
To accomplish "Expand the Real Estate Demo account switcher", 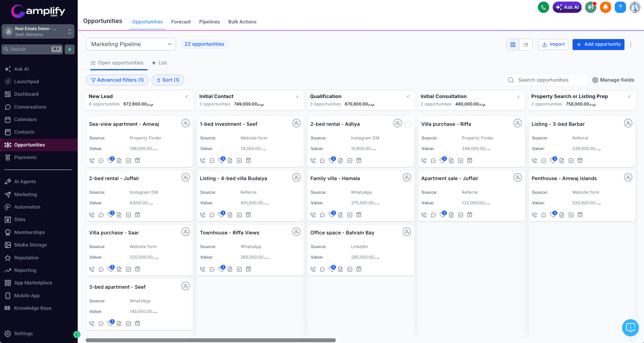I will click(x=38, y=32).
